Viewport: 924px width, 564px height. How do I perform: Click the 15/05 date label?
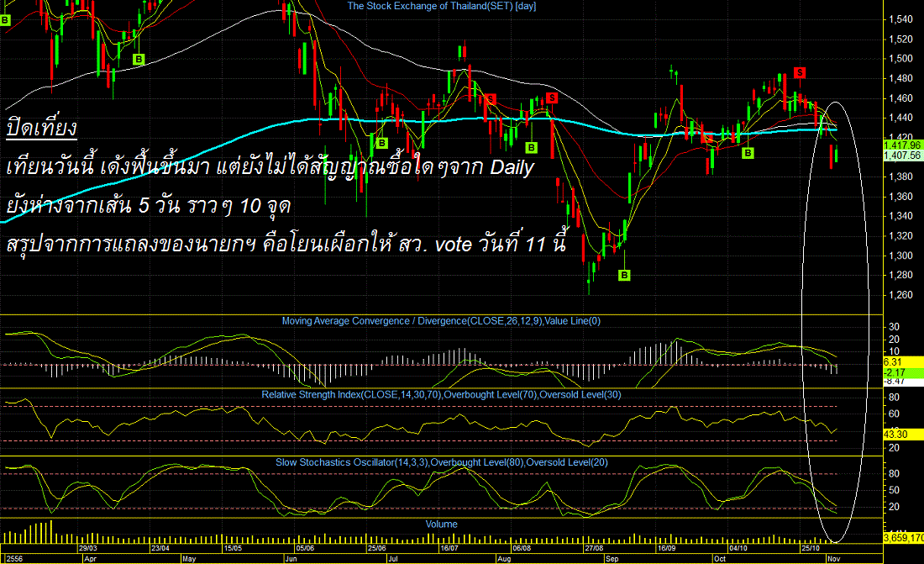233,548
